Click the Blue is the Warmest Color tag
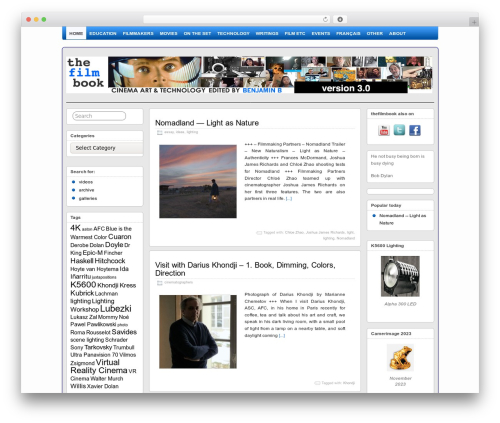 pyautogui.click(x=100, y=233)
